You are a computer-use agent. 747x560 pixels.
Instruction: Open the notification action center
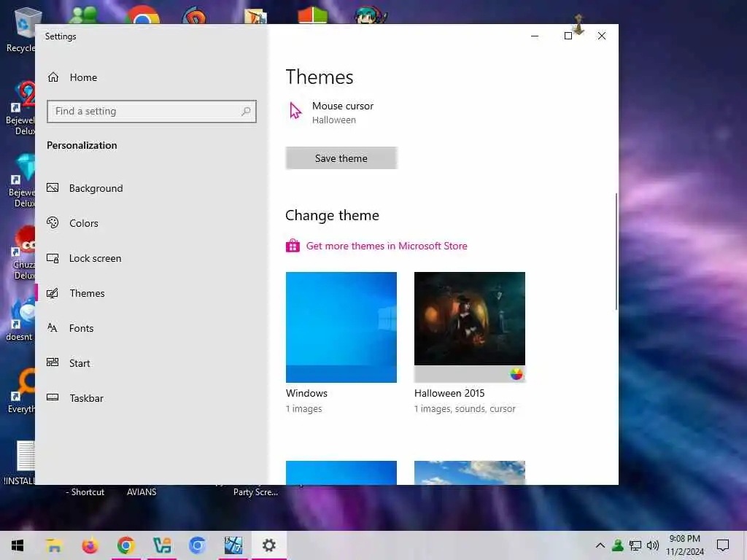click(723, 545)
